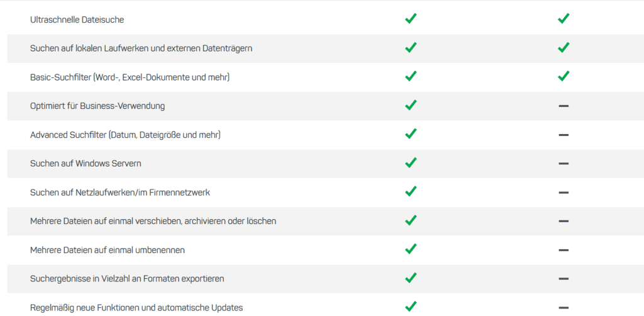Click first-column checkmark for lokalen Laufwerken row
Screen dimensions: 644x316
click(411, 48)
